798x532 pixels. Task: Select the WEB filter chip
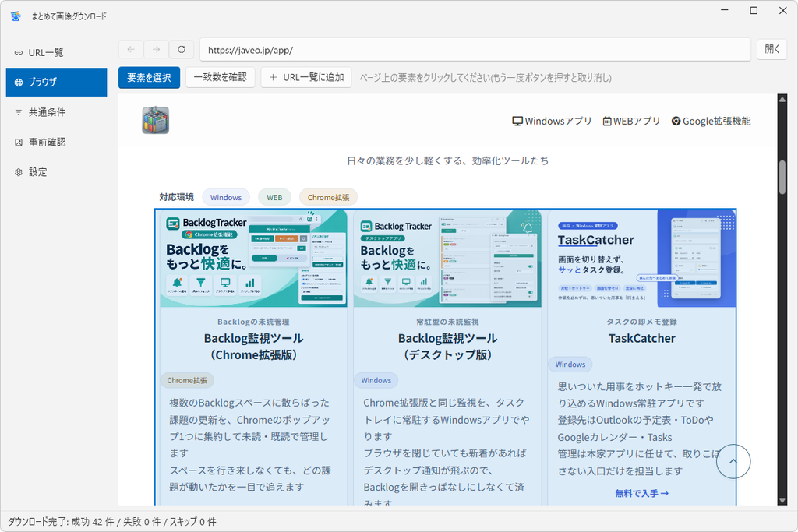274,197
